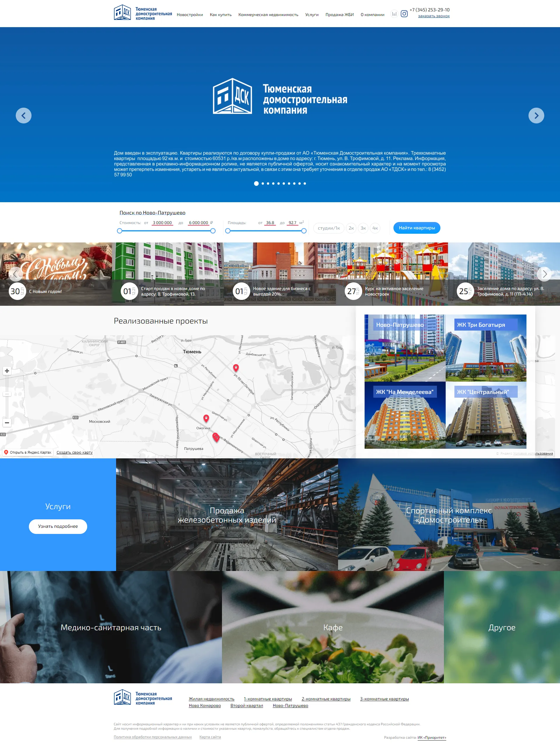560x744 pixels.
Task: Open the ЖК Три Богатыря project tile
Action: point(486,348)
